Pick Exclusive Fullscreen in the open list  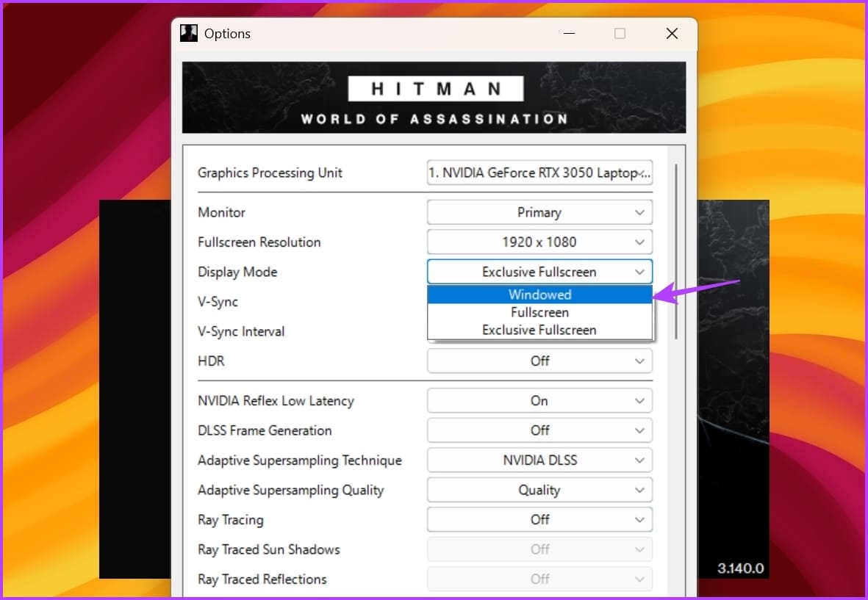(x=539, y=330)
